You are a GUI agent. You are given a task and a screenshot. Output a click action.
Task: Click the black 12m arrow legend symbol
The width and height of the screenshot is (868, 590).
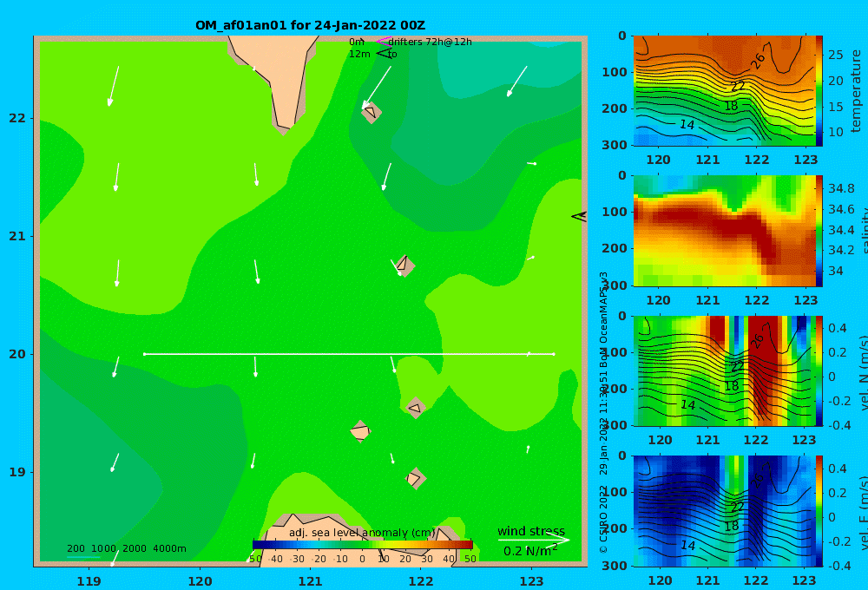click(x=384, y=53)
